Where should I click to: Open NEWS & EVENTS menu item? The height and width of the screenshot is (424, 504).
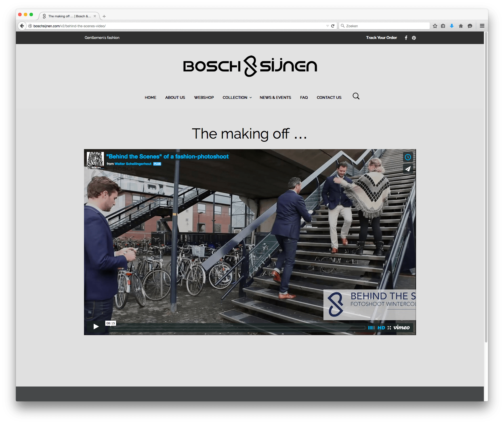pos(275,97)
